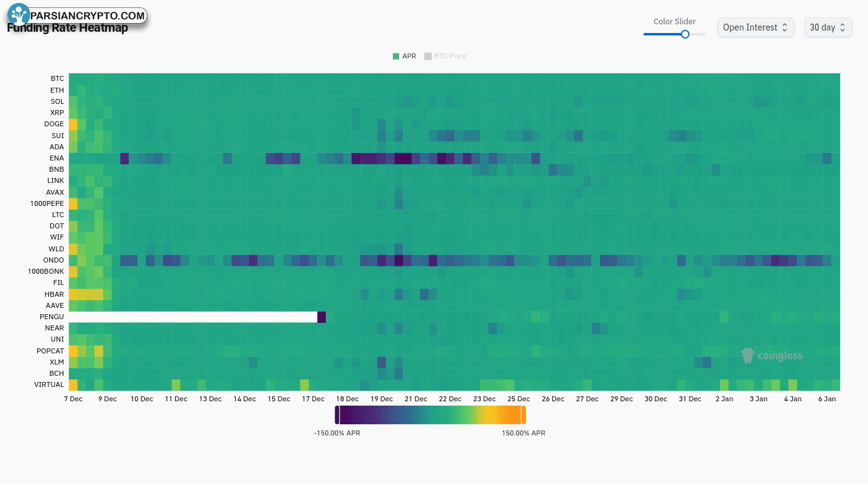The height and width of the screenshot is (484, 868).
Task: Open the 30 day timeframe dropdown
Action: tap(828, 27)
